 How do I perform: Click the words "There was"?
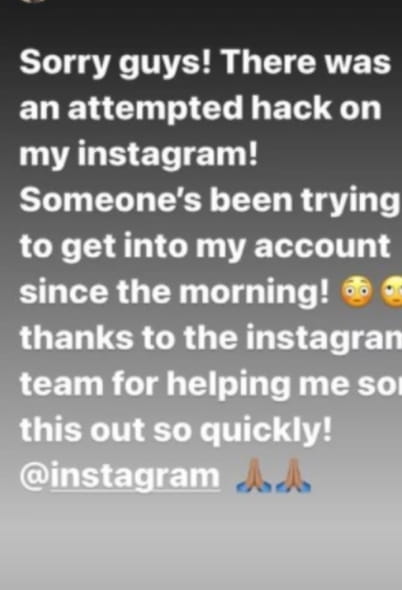coord(306,62)
